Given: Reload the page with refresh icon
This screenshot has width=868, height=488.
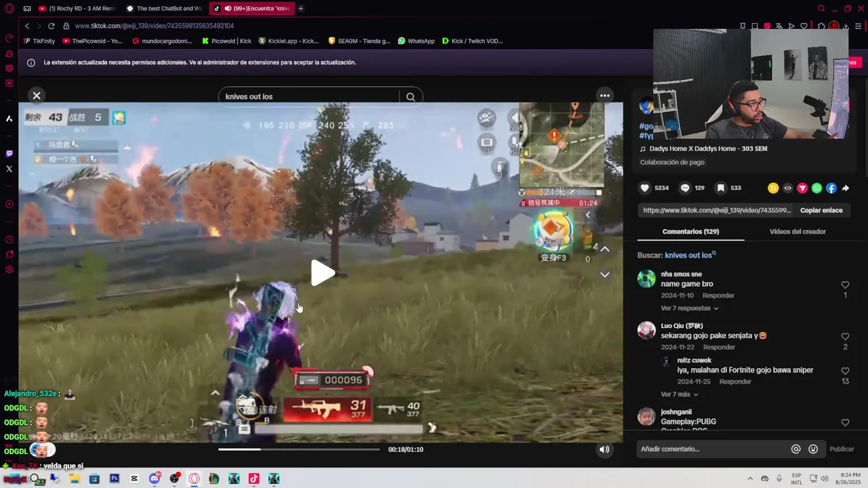Looking at the screenshot, I should [51, 26].
